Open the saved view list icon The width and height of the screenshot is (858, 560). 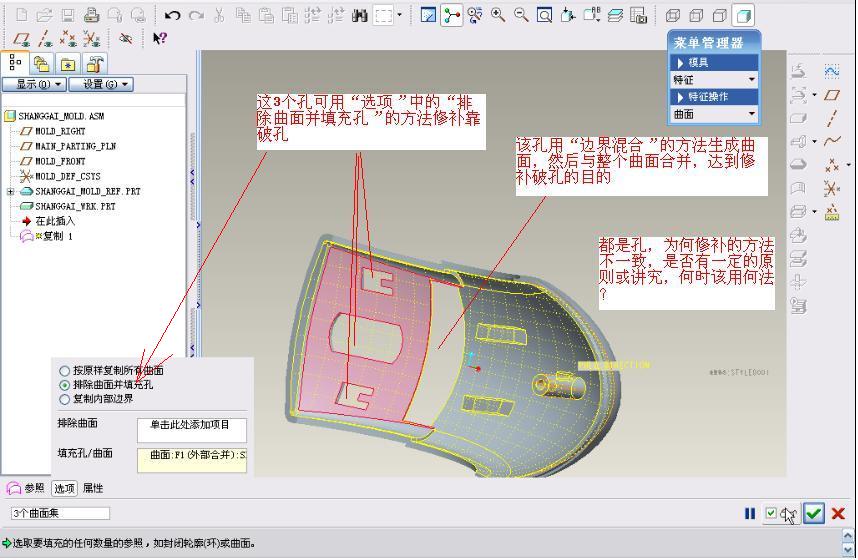click(592, 15)
